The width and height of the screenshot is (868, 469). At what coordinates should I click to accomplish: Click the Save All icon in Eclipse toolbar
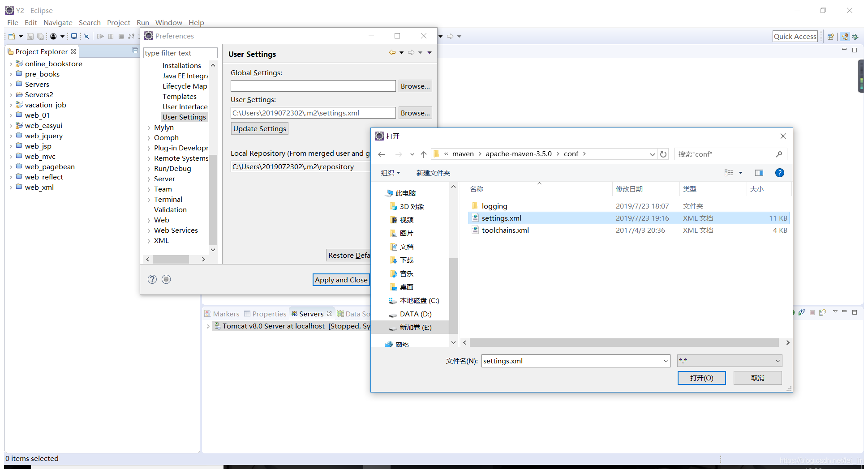40,36
